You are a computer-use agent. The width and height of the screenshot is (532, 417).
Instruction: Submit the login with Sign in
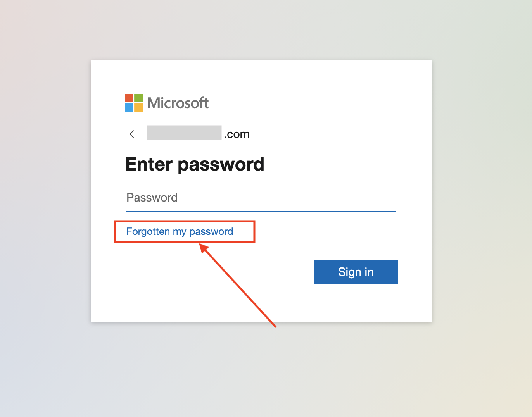coord(356,272)
